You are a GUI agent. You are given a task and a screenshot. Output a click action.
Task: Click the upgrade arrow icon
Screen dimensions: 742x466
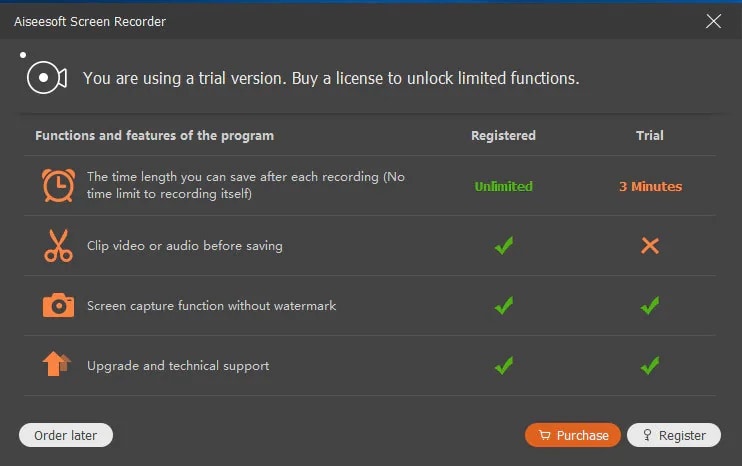[x=57, y=365]
